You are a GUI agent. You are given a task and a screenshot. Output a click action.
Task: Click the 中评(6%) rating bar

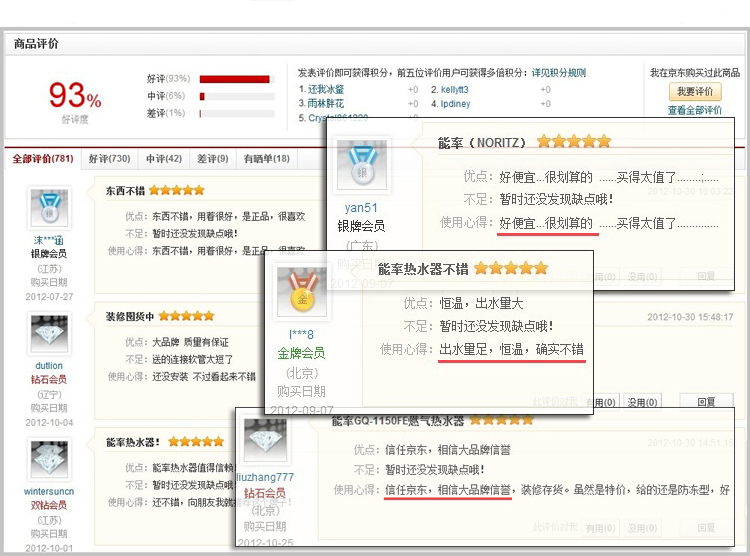(237, 96)
